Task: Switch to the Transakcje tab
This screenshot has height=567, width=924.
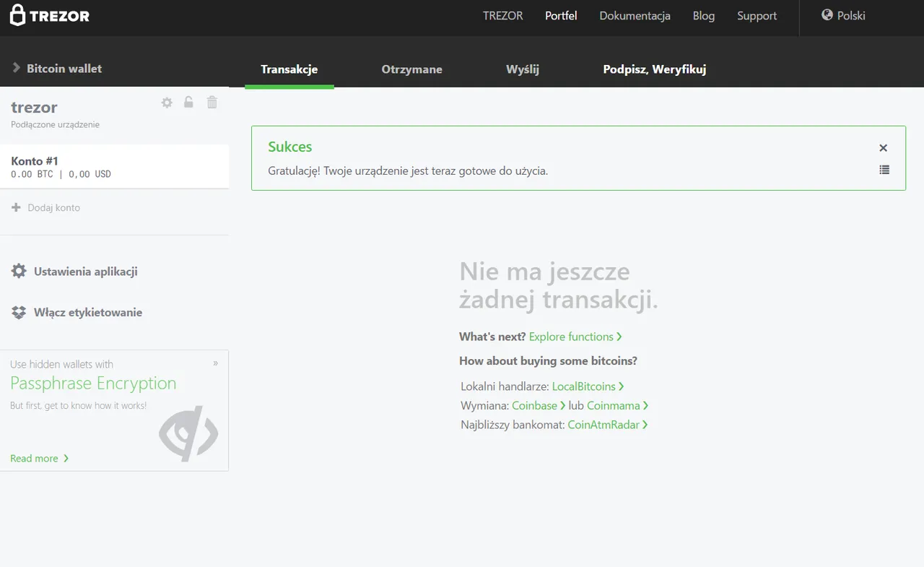Action: click(289, 69)
